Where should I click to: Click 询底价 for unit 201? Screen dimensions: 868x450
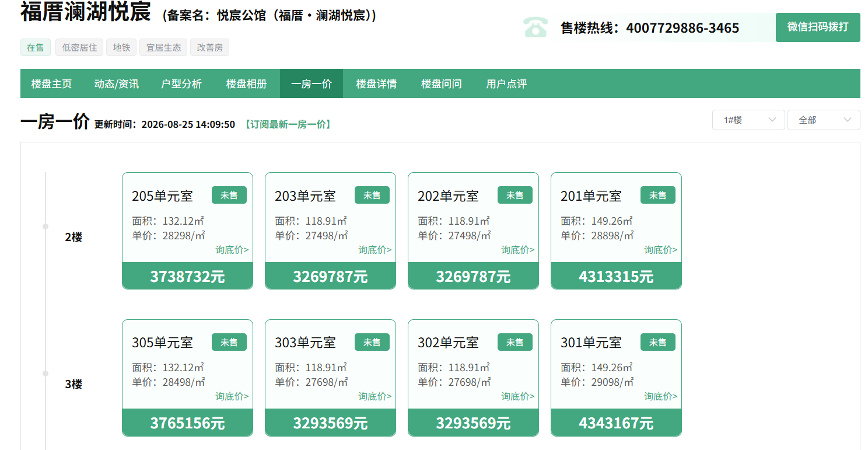(661, 250)
